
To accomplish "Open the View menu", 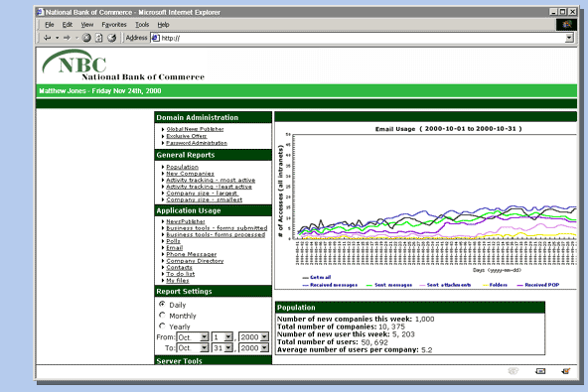I will pyautogui.click(x=87, y=25).
